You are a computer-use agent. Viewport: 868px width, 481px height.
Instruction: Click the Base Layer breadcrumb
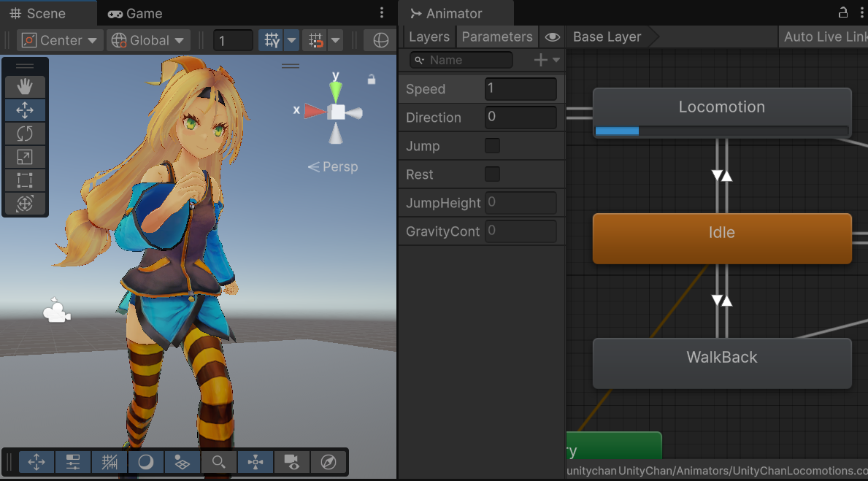pos(607,37)
